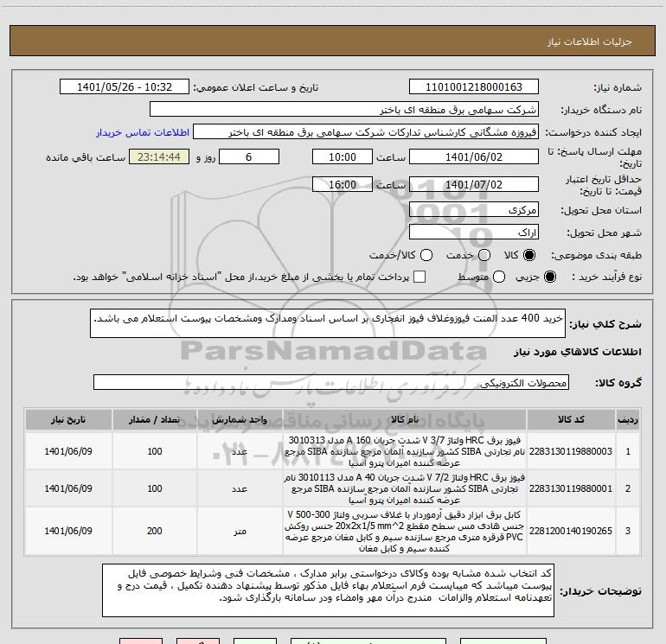The image size is (666, 644).
Task: Click the response deadline date 1401/06/02
Action: click(x=474, y=157)
